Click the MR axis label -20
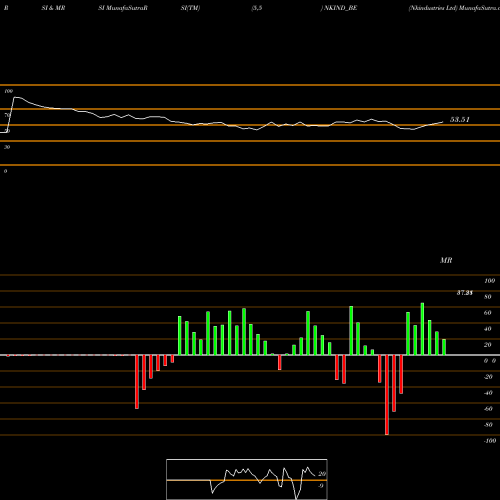Viewport: 500px width, 500px height. point(488,377)
